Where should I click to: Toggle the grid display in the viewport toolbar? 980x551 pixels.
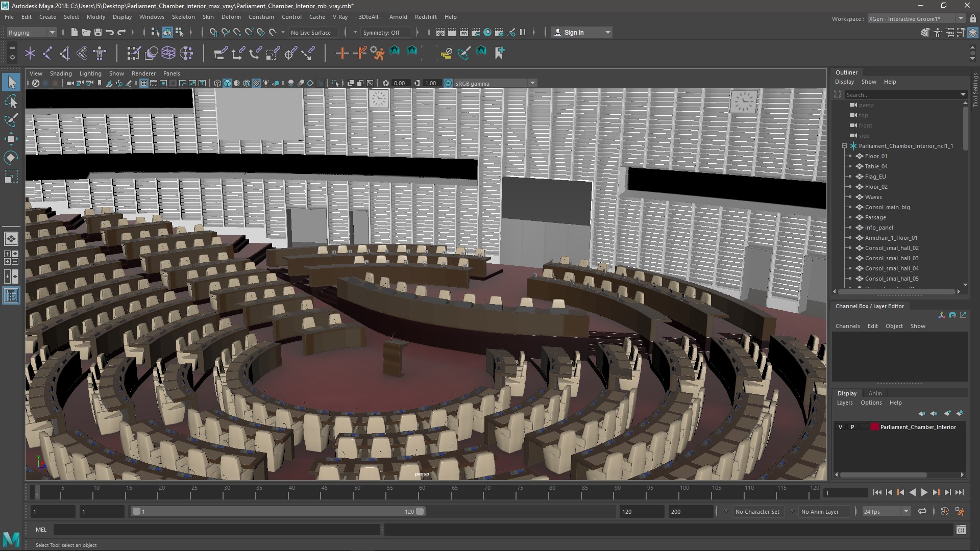pyautogui.click(x=144, y=83)
